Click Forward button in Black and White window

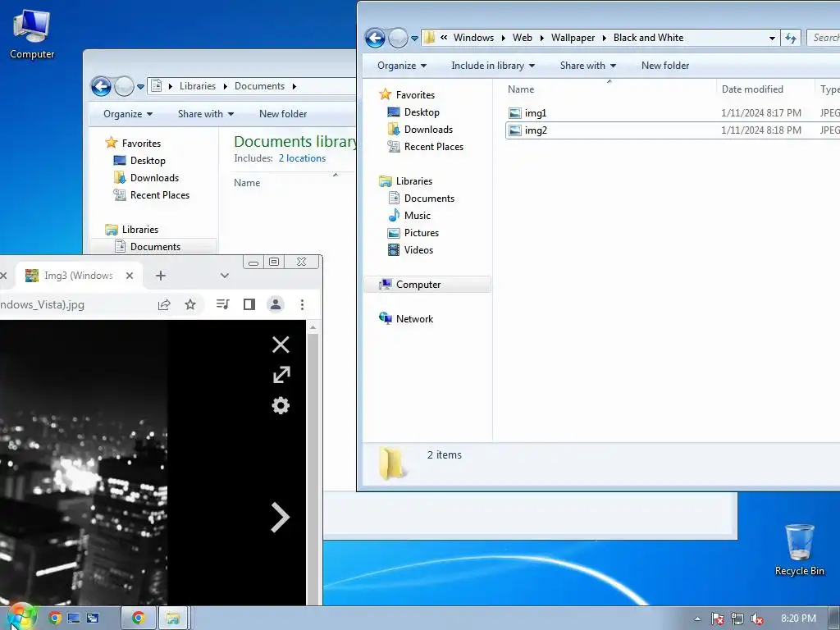tap(398, 38)
